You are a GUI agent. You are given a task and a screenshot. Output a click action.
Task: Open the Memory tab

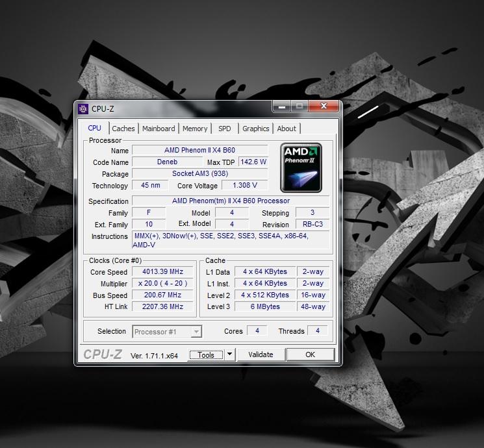(195, 129)
